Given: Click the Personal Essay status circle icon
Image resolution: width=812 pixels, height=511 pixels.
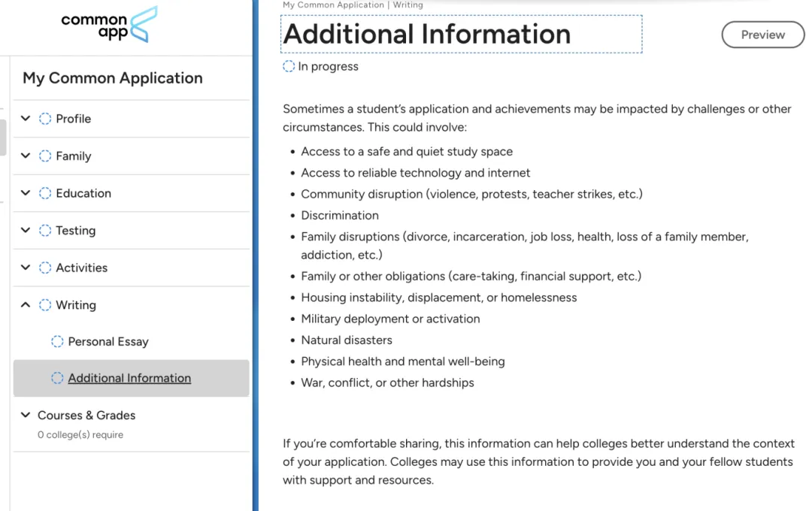Looking at the screenshot, I should point(57,341).
